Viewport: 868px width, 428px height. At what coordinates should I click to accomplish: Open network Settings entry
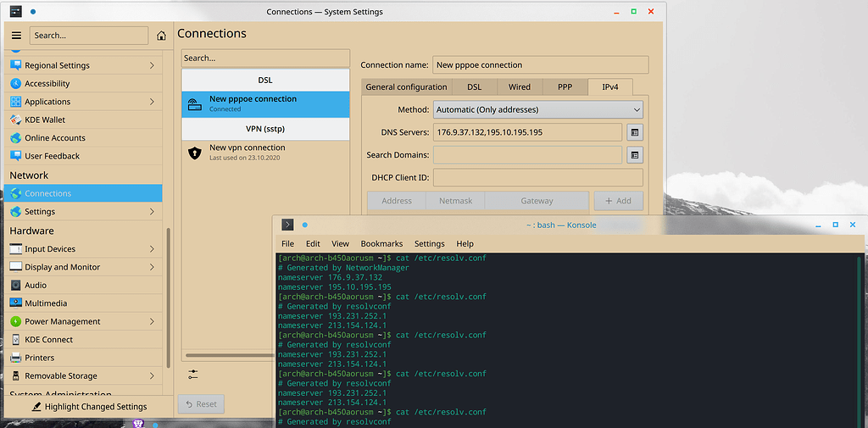pos(83,212)
